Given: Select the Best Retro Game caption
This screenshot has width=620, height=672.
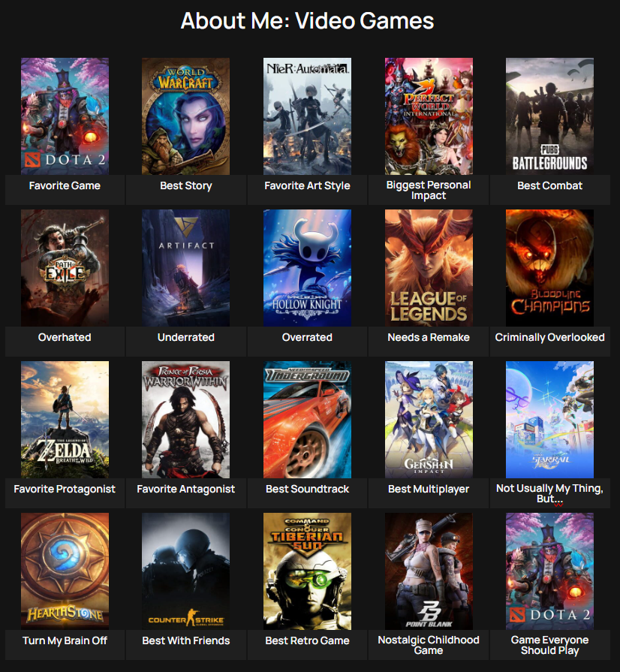Looking at the screenshot, I should [x=307, y=640].
